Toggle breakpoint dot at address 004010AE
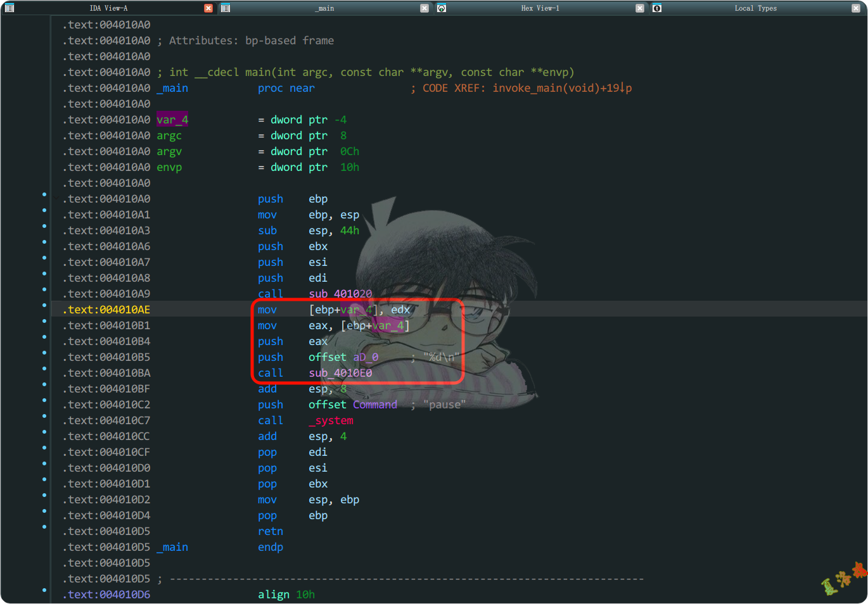The height and width of the screenshot is (604, 868). tap(44, 305)
